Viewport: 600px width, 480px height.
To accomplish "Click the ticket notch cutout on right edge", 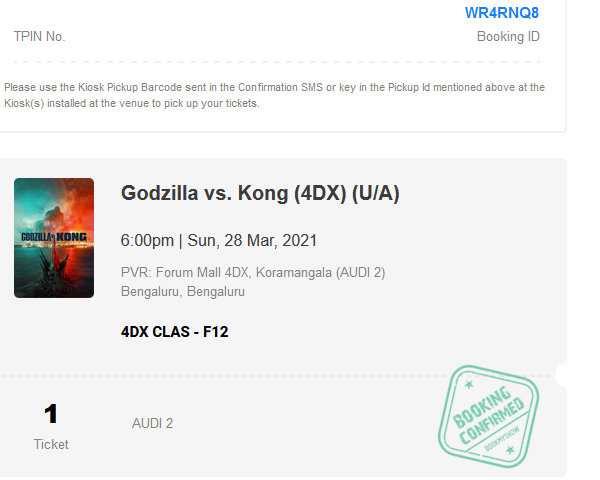I will point(564,376).
